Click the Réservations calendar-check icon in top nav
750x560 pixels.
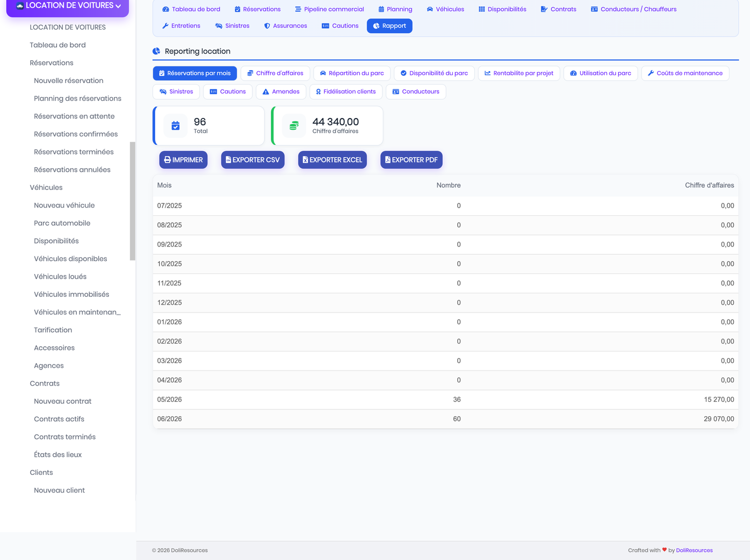pyautogui.click(x=237, y=9)
